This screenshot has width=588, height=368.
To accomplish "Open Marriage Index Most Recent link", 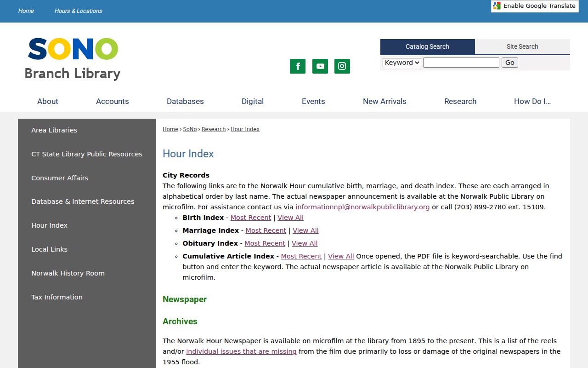I will (266, 230).
